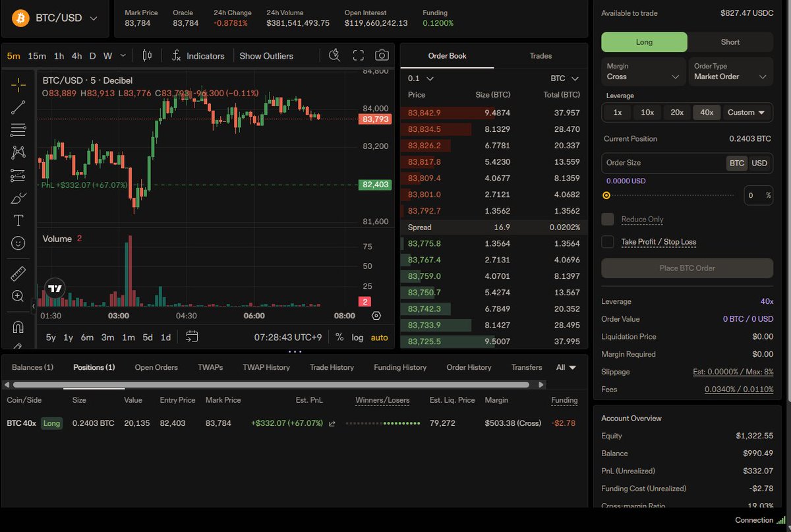Open the Fibonacci retracement tool
The height and width of the screenshot is (532, 791).
18,130
